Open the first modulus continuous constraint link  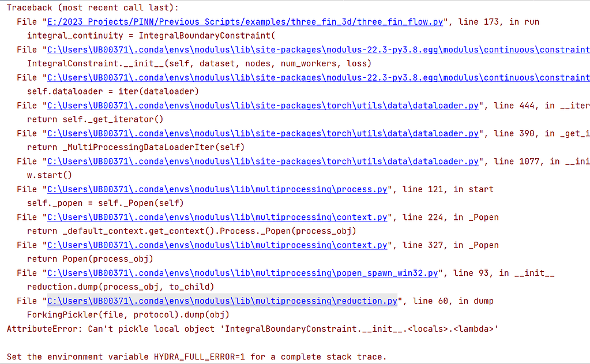(x=317, y=50)
